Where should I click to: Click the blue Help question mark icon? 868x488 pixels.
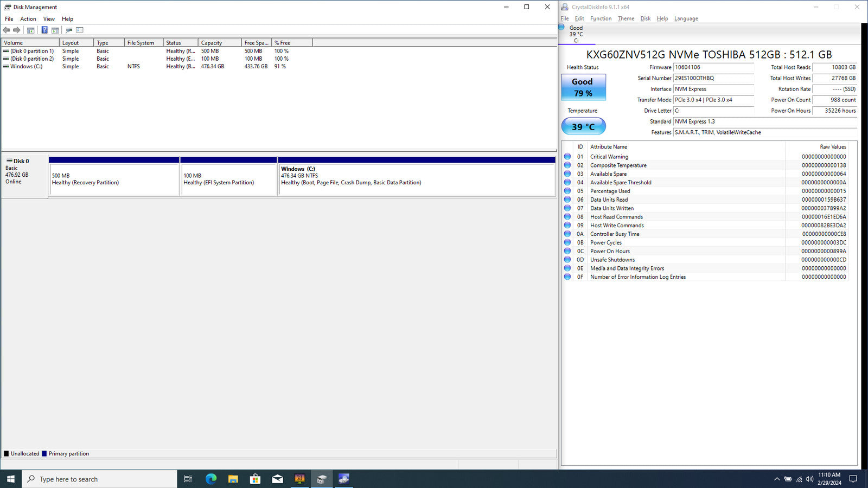pyautogui.click(x=44, y=30)
